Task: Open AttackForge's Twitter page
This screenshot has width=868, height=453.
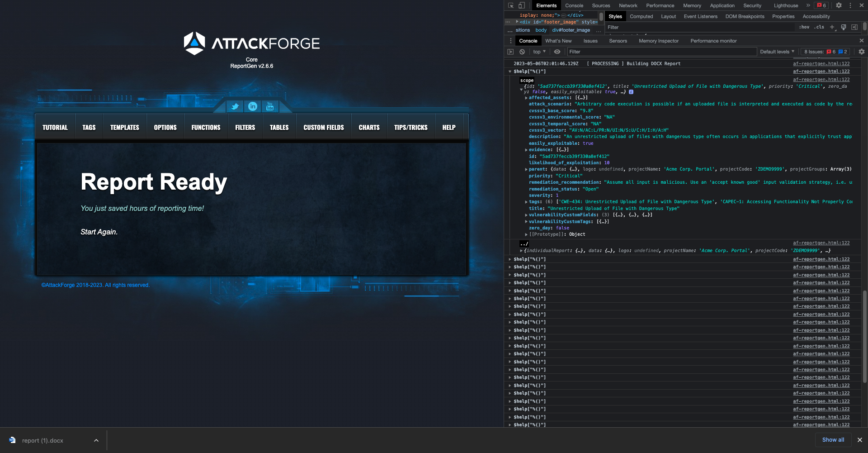Action: point(235,107)
